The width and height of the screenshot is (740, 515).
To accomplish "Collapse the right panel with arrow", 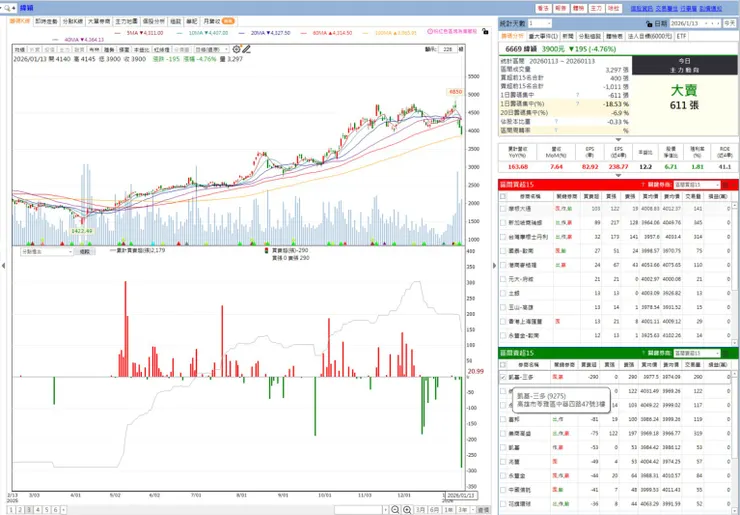I will point(494,266).
